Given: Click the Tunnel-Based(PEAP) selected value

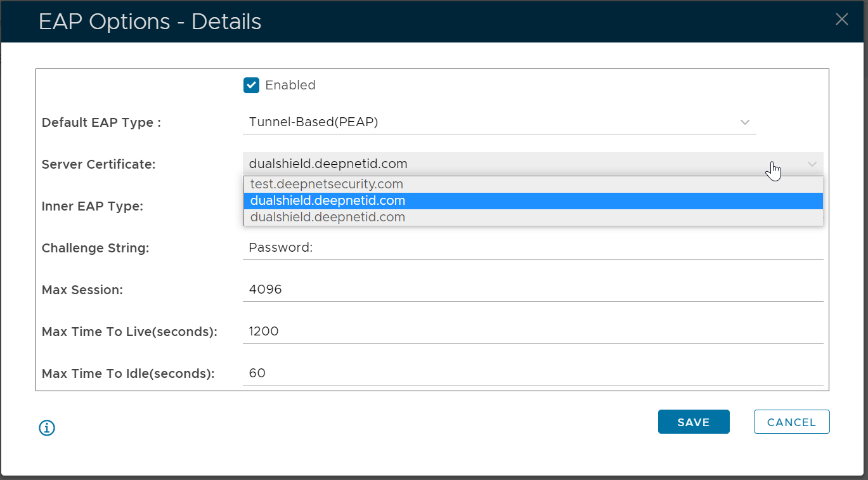Looking at the screenshot, I should pos(313,122).
